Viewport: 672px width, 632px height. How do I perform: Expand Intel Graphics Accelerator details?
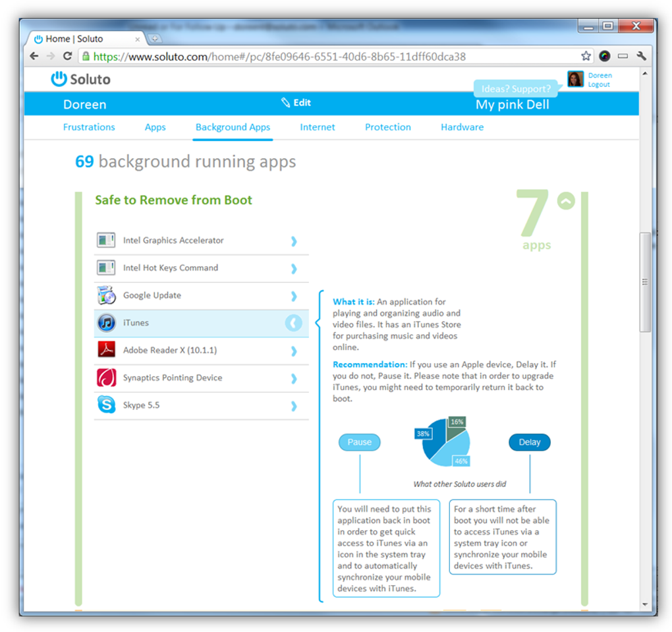[294, 241]
